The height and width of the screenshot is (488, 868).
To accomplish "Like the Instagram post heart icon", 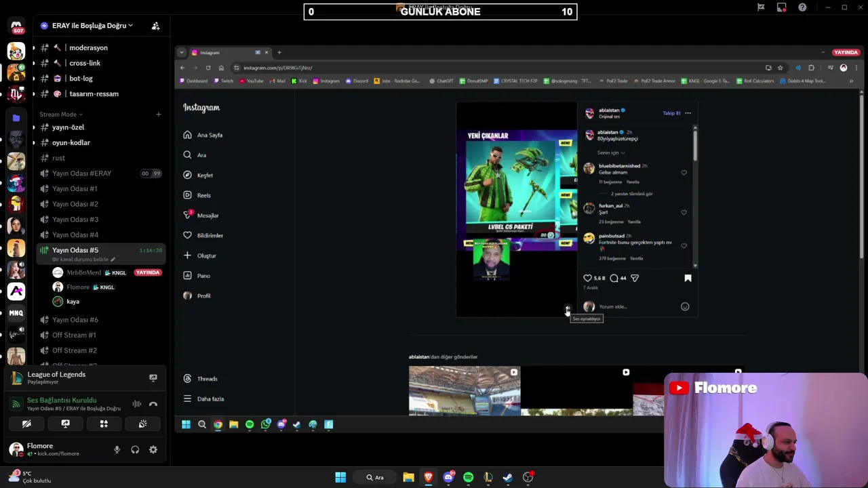I will point(587,278).
